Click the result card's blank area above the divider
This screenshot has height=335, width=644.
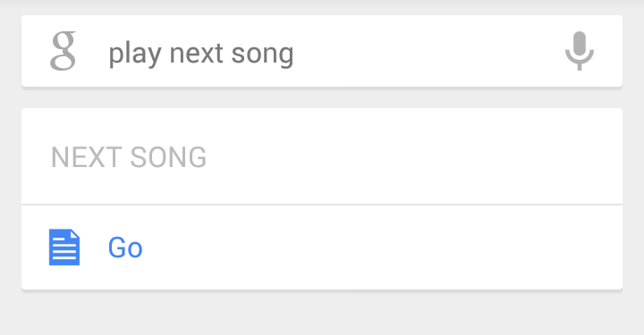click(411, 155)
